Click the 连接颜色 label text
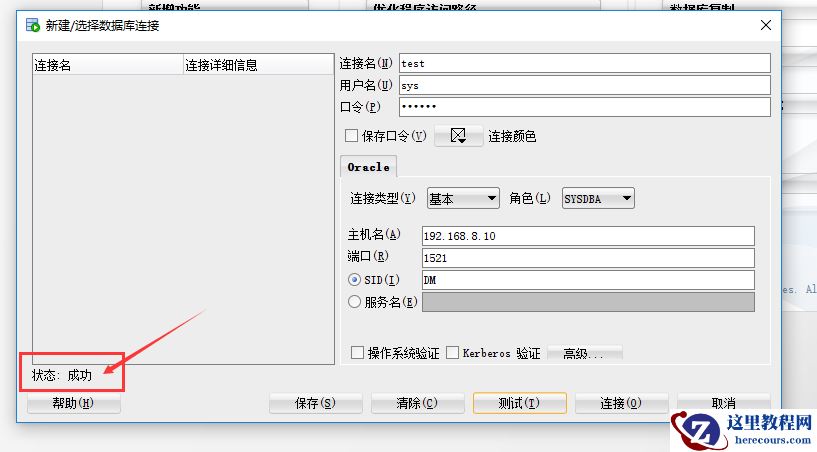Viewport: 817px width, 452px height. click(x=512, y=136)
